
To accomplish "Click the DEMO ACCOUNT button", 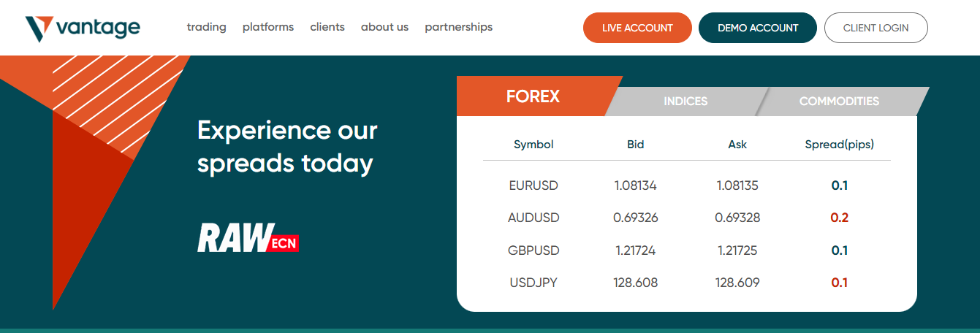I will [x=758, y=28].
